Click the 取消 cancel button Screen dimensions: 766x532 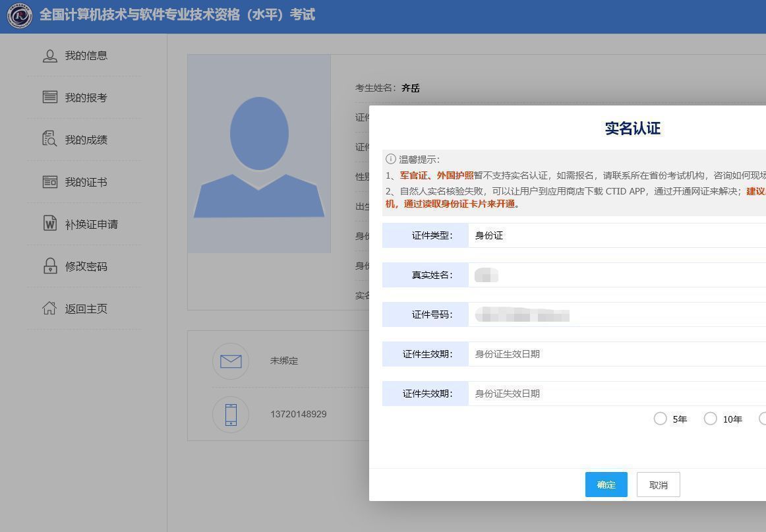(x=657, y=485)
